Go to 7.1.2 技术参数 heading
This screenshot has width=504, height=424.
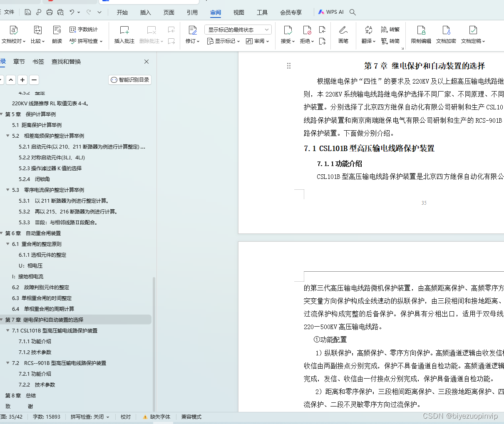(x=35, y=352)
